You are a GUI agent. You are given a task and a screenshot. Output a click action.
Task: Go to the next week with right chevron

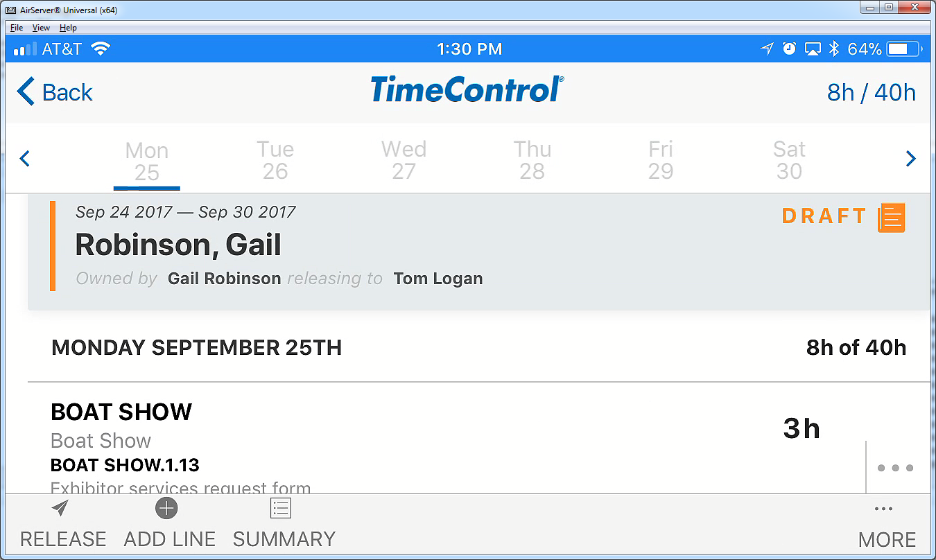911,159
